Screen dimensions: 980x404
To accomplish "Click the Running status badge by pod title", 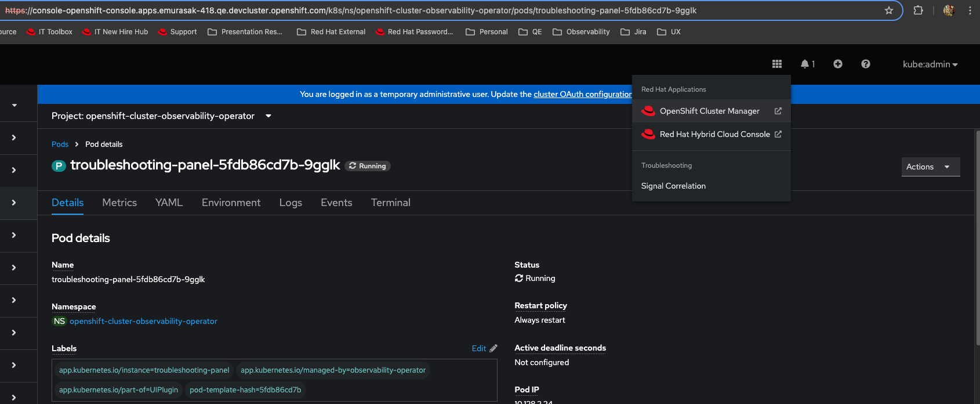I will 368,166.
